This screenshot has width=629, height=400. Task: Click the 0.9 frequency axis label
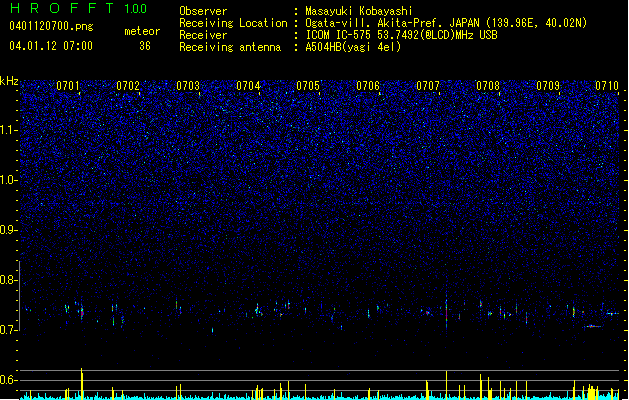coord(9,230)
